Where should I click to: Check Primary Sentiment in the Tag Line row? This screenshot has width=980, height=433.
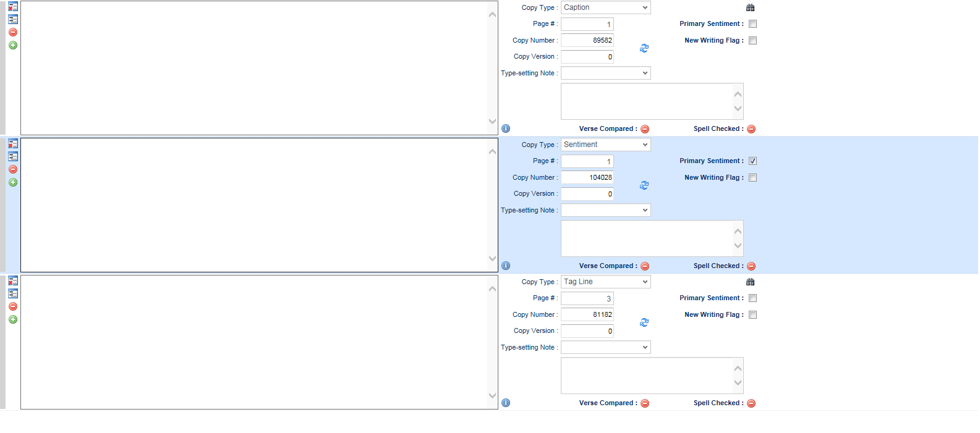pos(752,298)
